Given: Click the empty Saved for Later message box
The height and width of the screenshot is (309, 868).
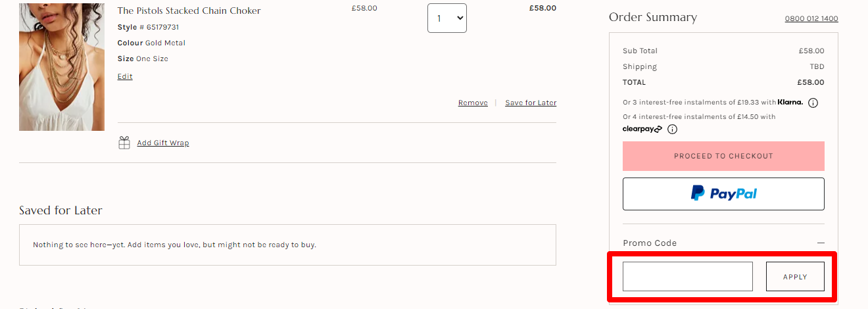Looking at the screenshot, I should coord(287,245).
